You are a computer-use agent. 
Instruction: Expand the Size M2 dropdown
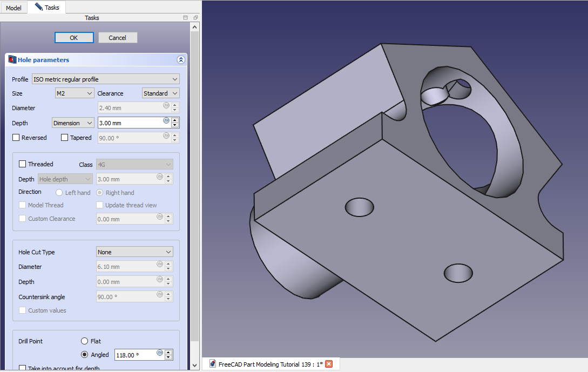pos(75,93)
